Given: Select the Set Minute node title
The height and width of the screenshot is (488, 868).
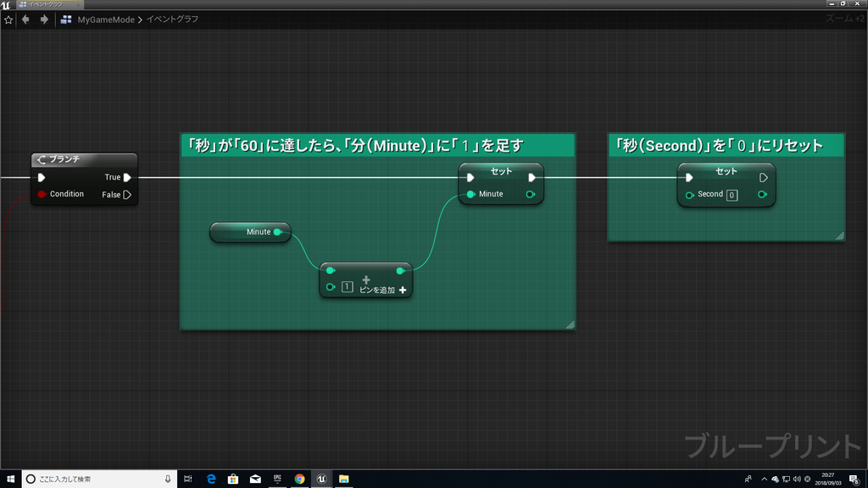Looking at the screenshot, I should click(501, 171).
